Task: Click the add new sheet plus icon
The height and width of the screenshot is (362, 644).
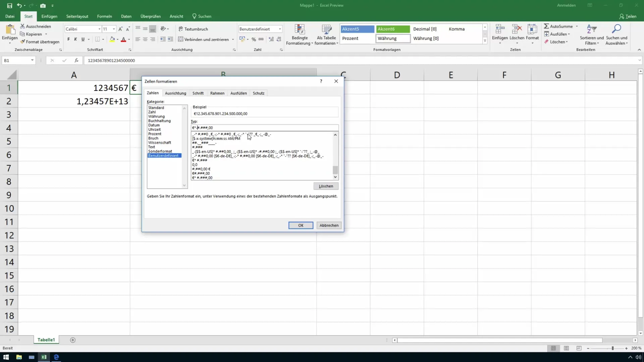Action: 73,340
